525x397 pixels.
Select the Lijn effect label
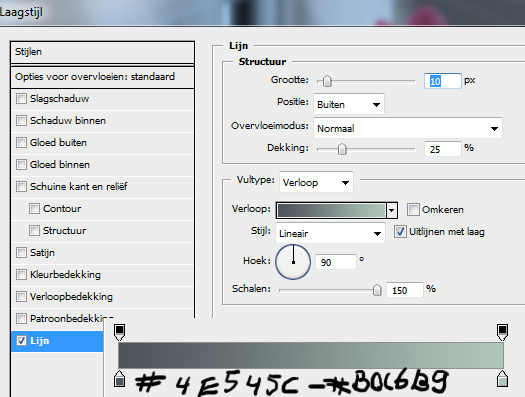40,341
